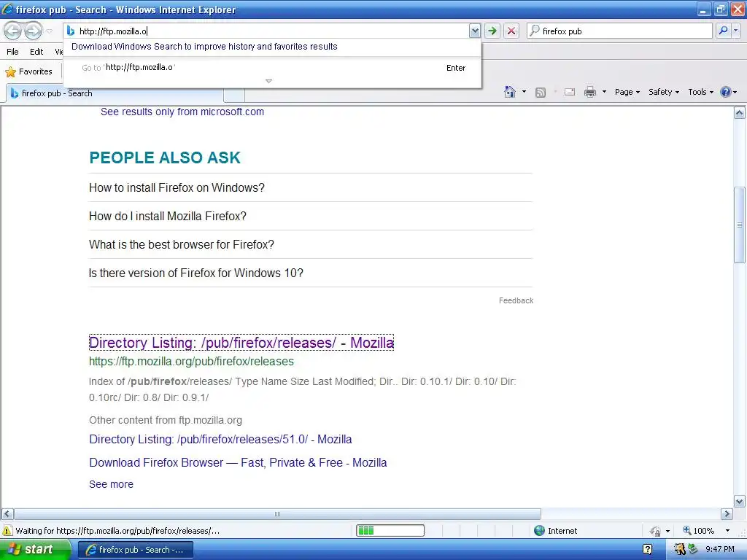Open the Print options dropdown arrow
Viewport: 747px width, 560px height.
pyautogui.click(x=604, y=92)
